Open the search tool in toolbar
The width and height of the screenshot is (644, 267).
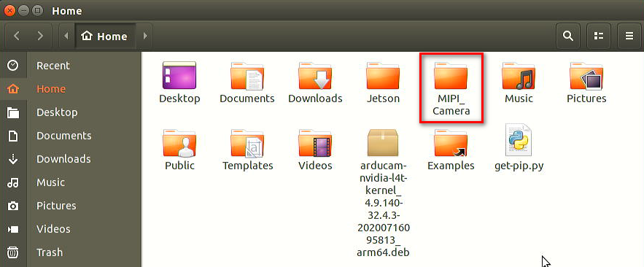point(568,36)
